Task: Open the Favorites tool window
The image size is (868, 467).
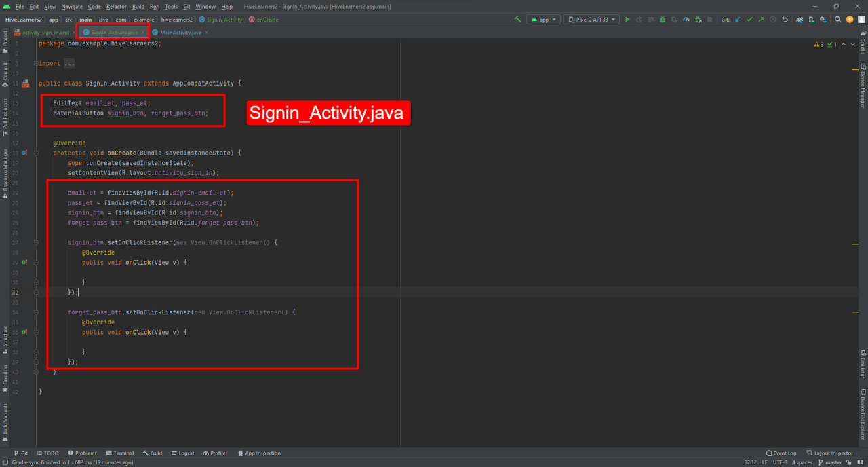Action: point(5,378)
